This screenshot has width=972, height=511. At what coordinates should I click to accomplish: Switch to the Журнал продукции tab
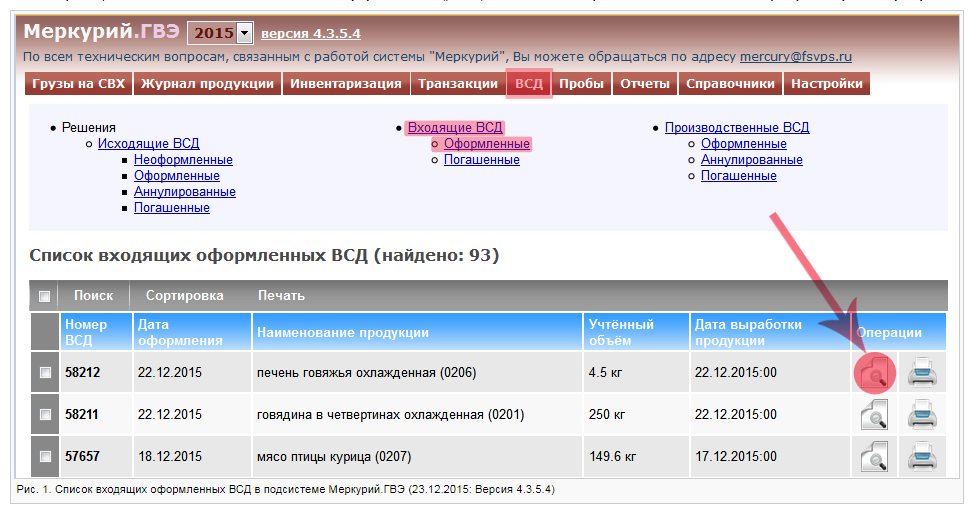pos(207,84)
